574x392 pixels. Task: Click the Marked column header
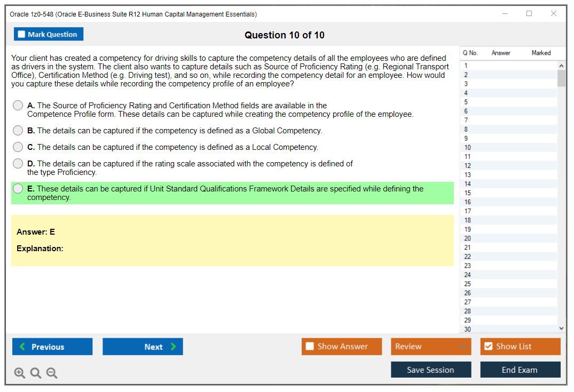click(x=541, y=53)
